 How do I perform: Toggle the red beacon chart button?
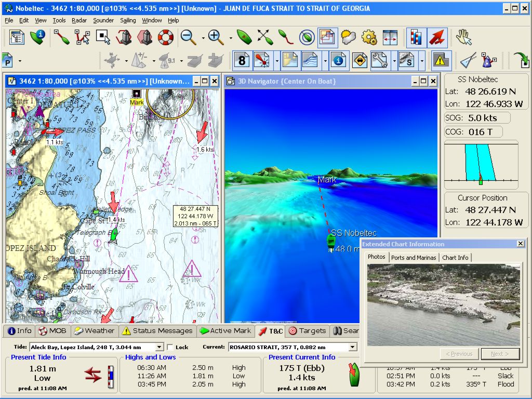tap(262, 61)
